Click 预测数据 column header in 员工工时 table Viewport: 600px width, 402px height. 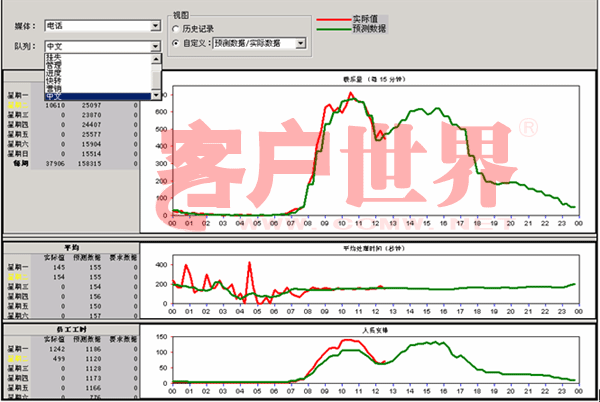click(x=83, y=336)
